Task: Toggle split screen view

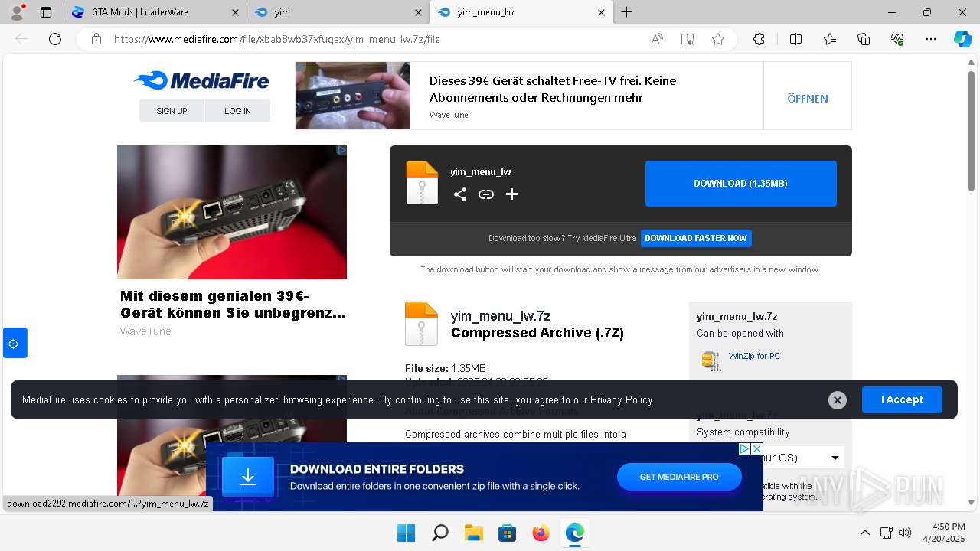Action: [x=795, y=39]
